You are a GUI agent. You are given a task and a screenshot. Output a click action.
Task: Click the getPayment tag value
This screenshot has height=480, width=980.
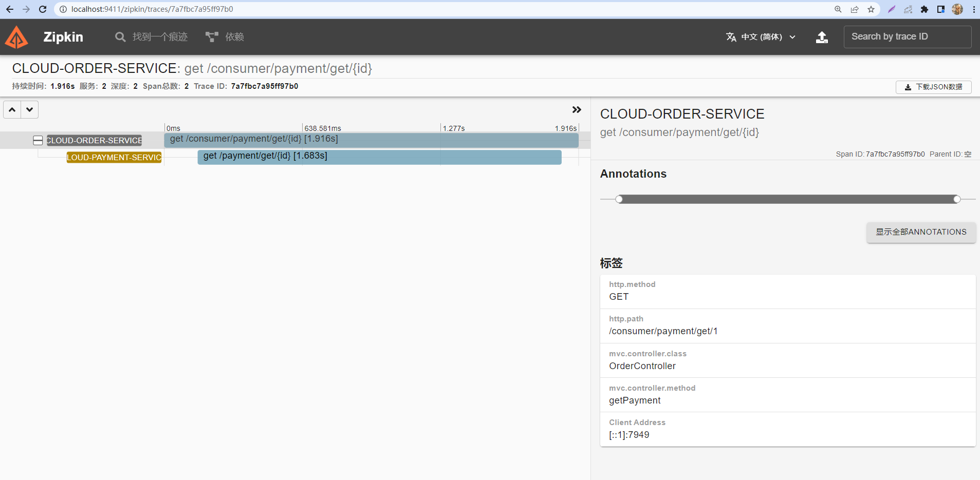click(x=635, y=400)
